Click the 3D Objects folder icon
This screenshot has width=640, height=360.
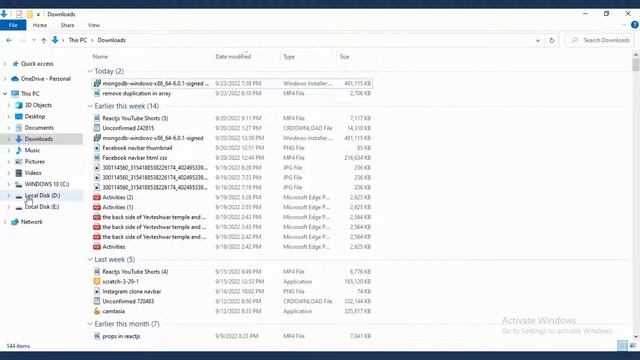coord(19,105)
